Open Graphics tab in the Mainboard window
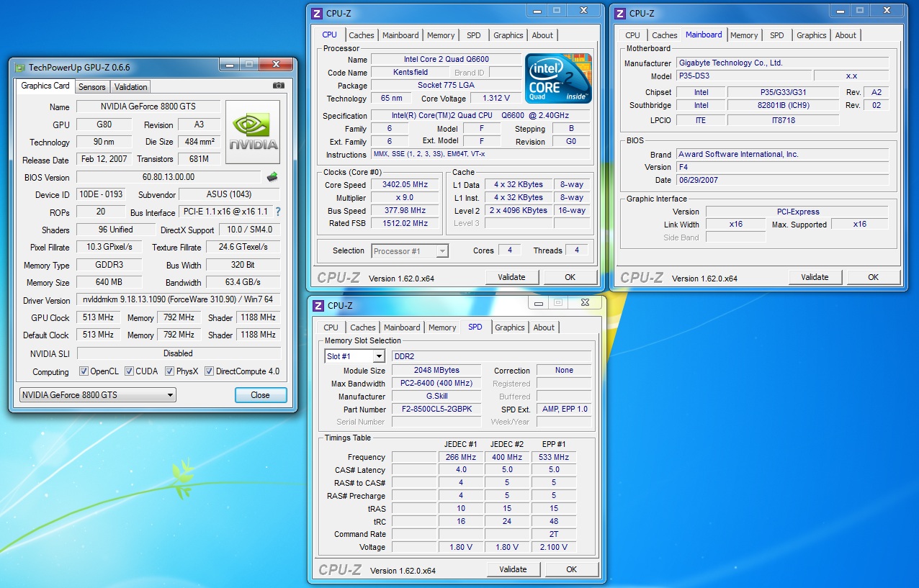The height and width of the screenshot is (588, 919). (x=812, y=35)
